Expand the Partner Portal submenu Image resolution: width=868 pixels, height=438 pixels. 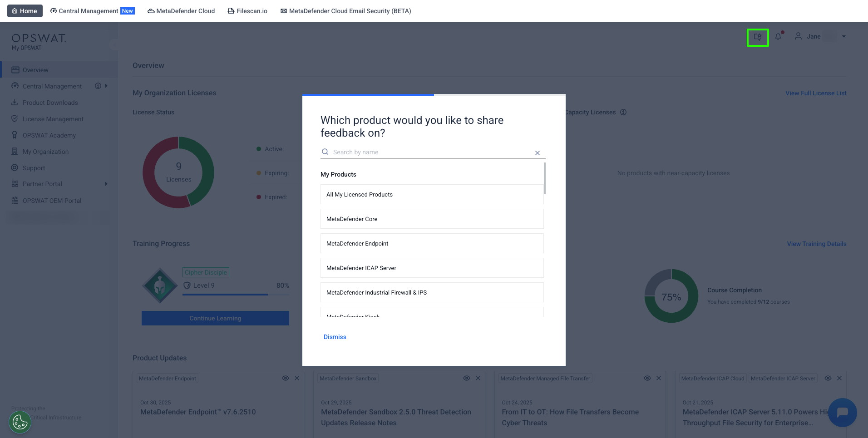(106, 184)
